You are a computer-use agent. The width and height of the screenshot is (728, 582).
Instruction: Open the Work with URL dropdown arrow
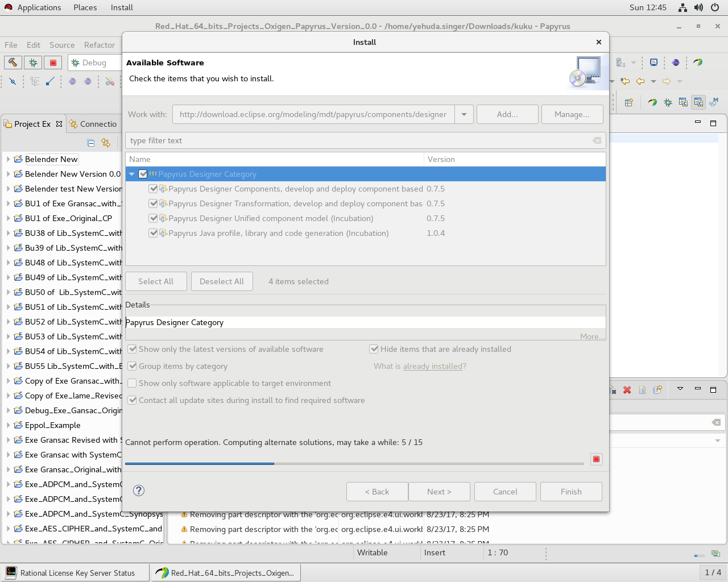[464, 114]
